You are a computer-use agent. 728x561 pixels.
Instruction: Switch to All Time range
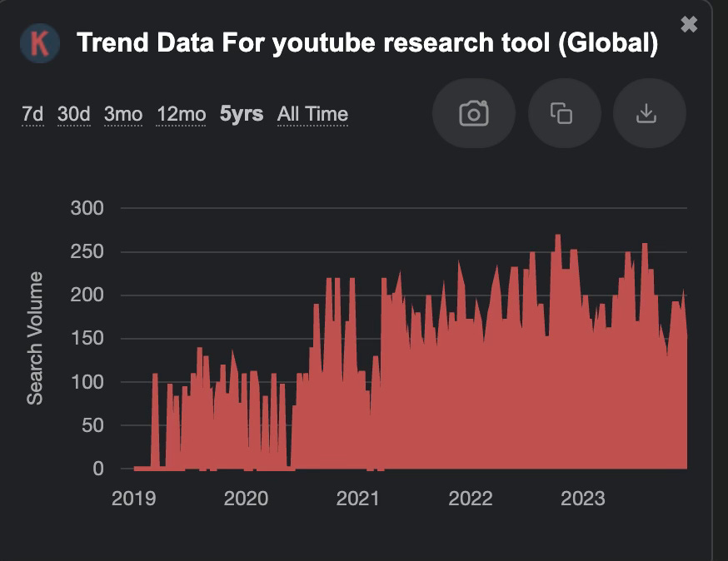tap(312, 114)
